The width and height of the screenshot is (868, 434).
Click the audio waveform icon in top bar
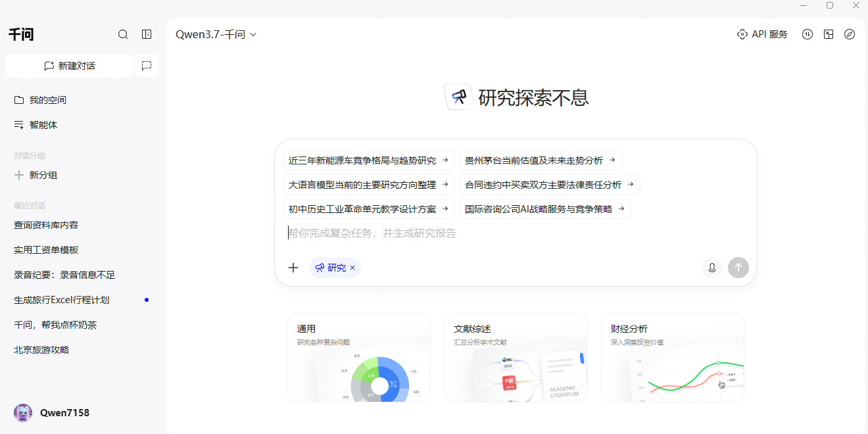coord(808,34)
